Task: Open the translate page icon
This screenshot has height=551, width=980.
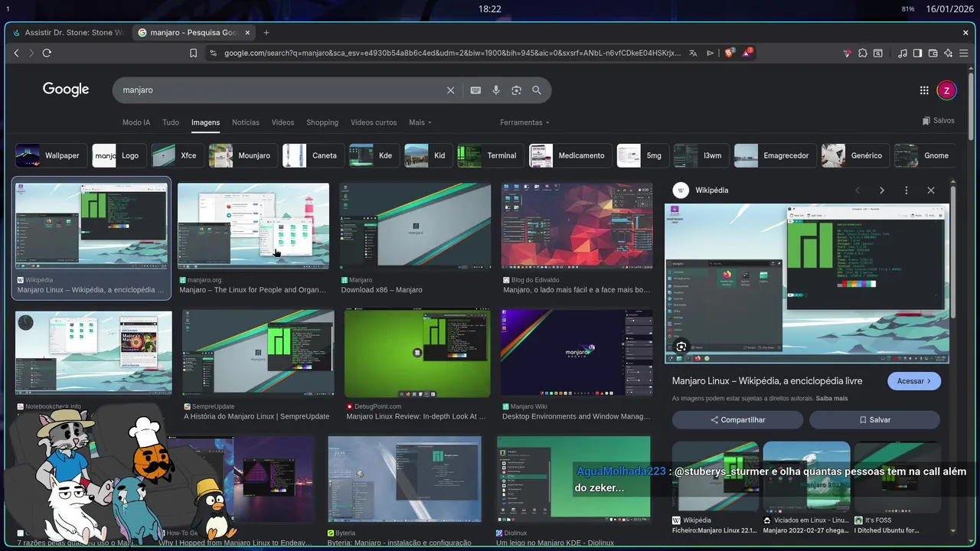Action: pyautogui.click(x=693, y=53)
